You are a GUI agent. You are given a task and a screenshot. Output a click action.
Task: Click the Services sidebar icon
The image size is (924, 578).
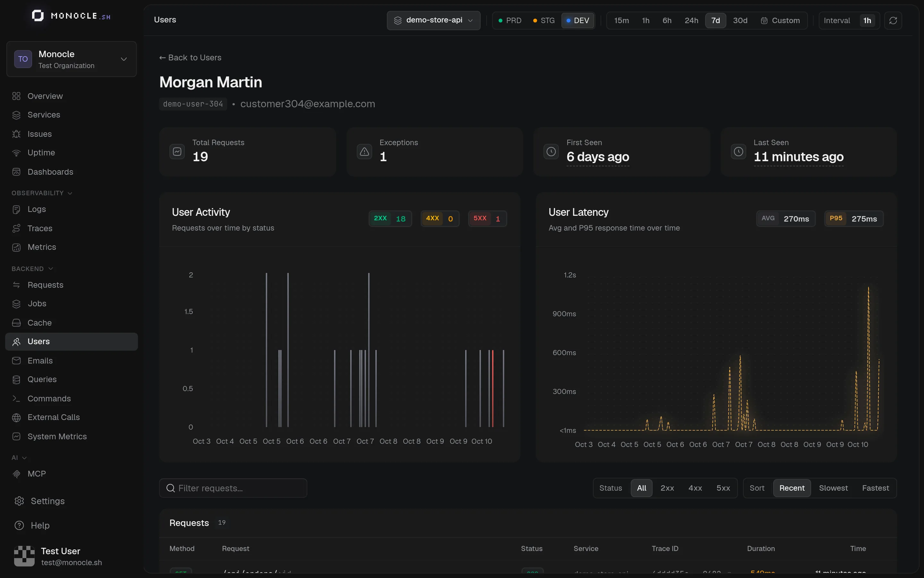[x=16, y=115]
